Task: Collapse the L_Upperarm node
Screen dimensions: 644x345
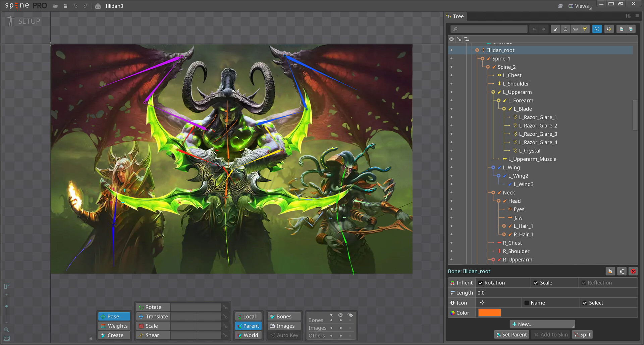Action: click(493, 92)
